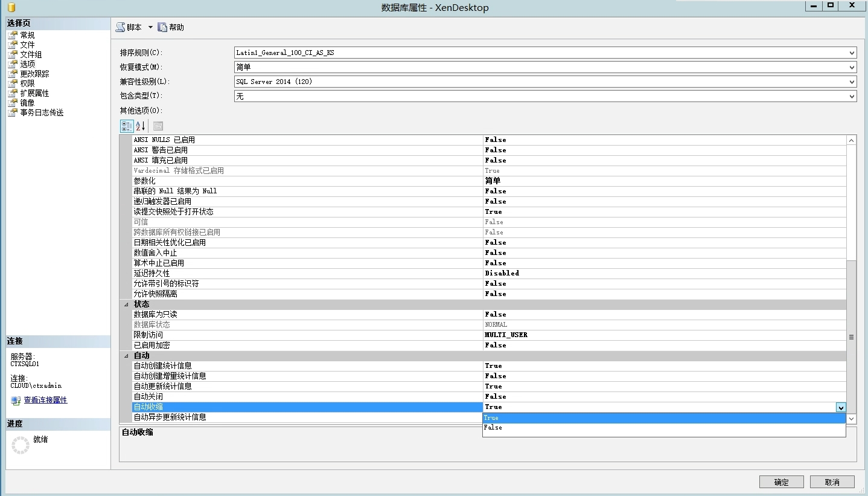This screenshot has height=496, width=868.
Task: Go to the 权限 page
Action: click(27, 83)
